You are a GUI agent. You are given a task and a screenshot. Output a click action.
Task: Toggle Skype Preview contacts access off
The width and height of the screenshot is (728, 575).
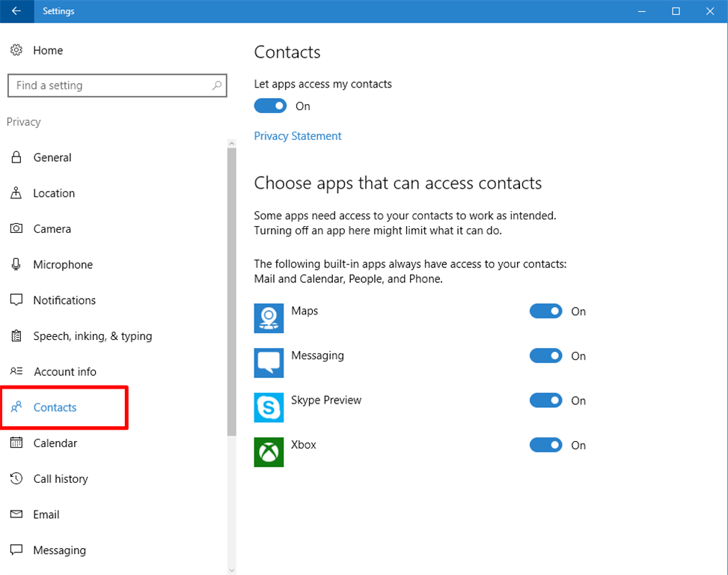click(x=545, y=401)
